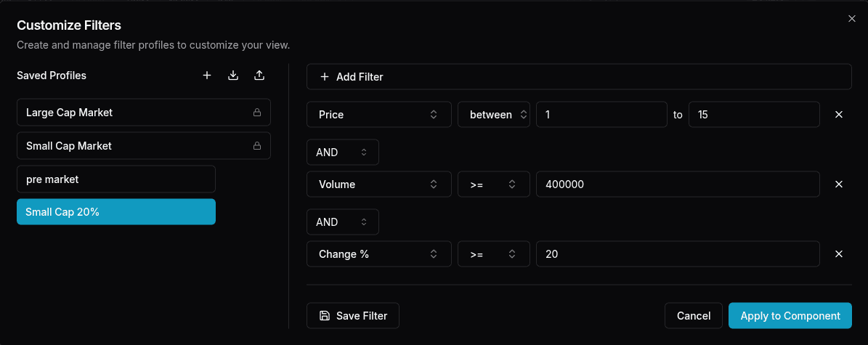Click lock icon on Large Cap Market
This screenshot has width=868, height=345.
[x=256, y=113]
